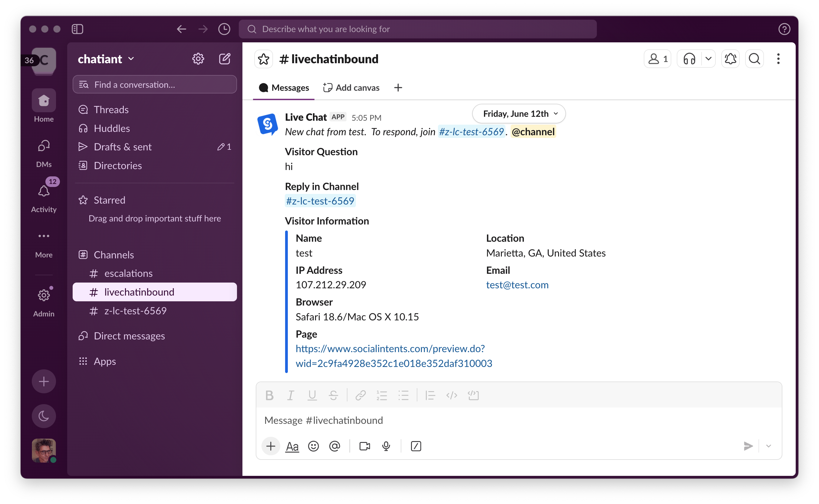The width and height of the screenshot is (819, 504).
Task: Toggle bold formatting
Action: [x=269, y=395]
